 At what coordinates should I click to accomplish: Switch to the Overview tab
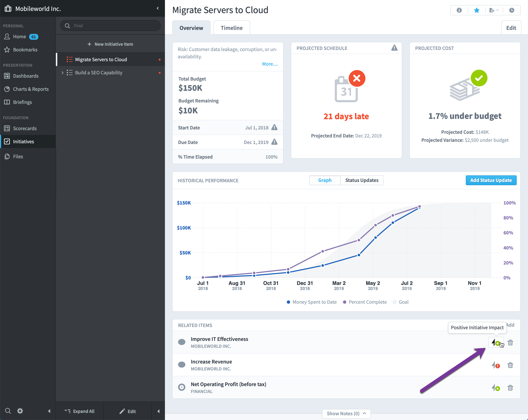coord(191,28)
